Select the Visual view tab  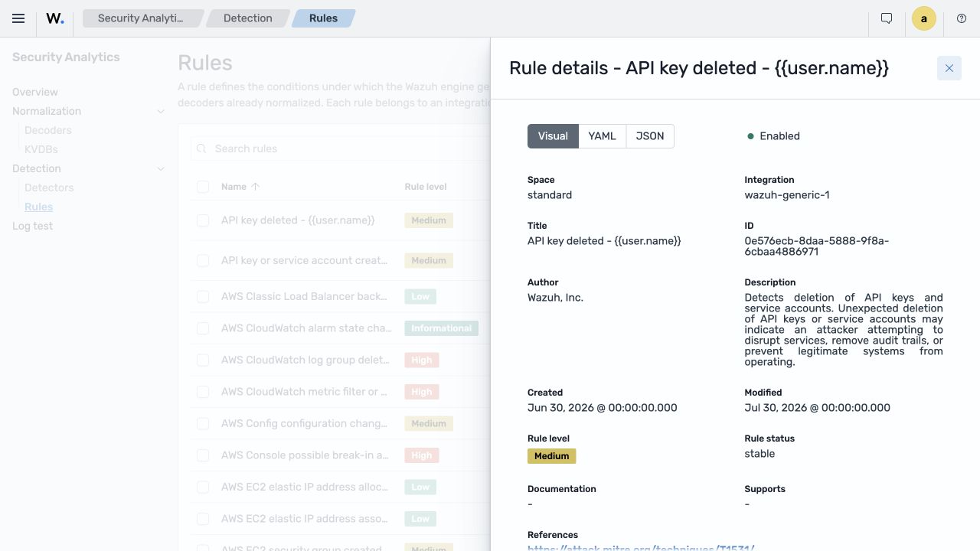(553, 136)
